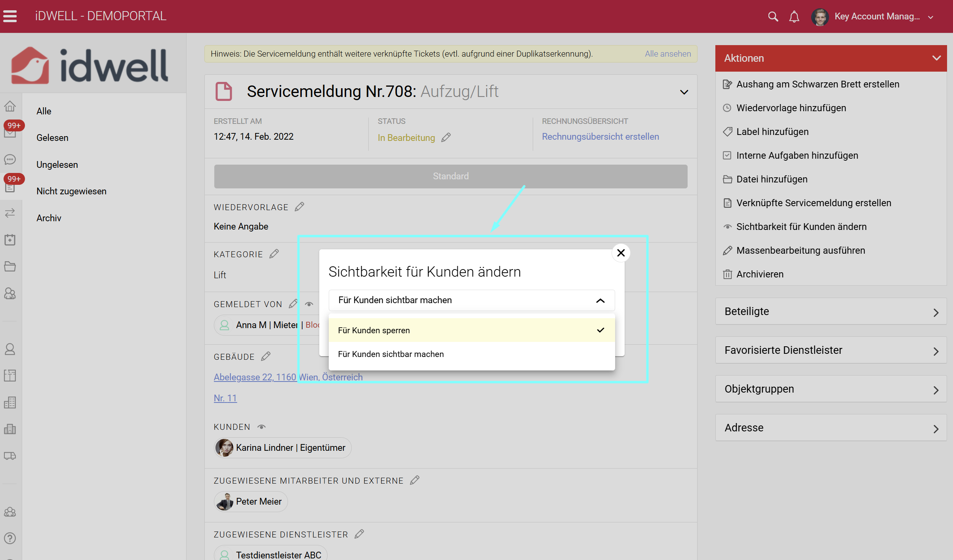
Task: Click 'Alle ansehen' link in notice
Action: coord(667,54)
